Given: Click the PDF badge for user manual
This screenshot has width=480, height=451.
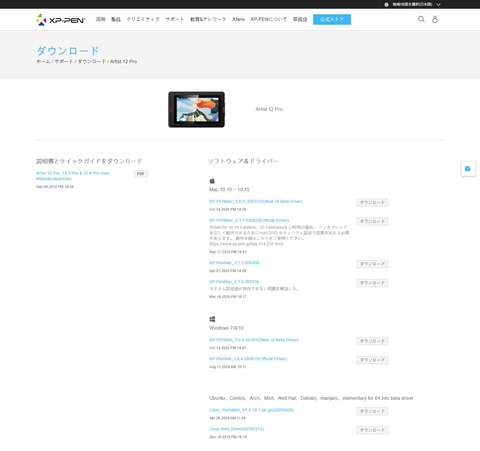Looking at the screenshot, I should point(141,174).
